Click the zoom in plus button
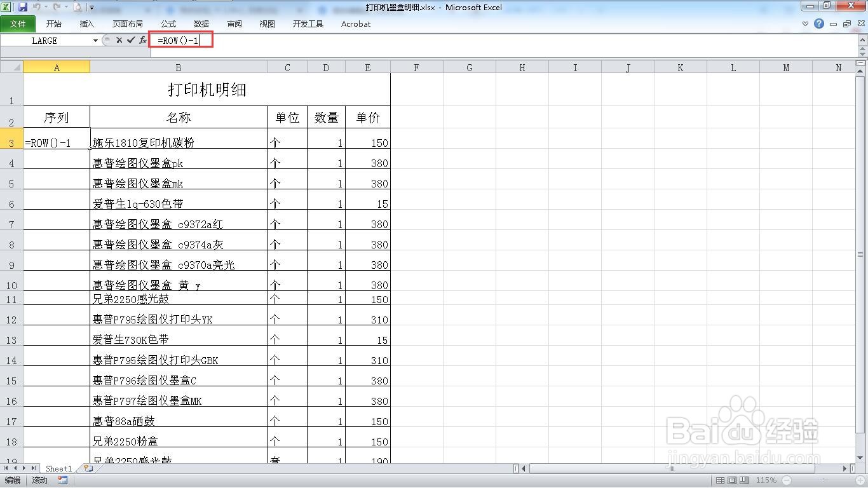The height and width of the screenshot is (488, 868). (x=860, y=480)
